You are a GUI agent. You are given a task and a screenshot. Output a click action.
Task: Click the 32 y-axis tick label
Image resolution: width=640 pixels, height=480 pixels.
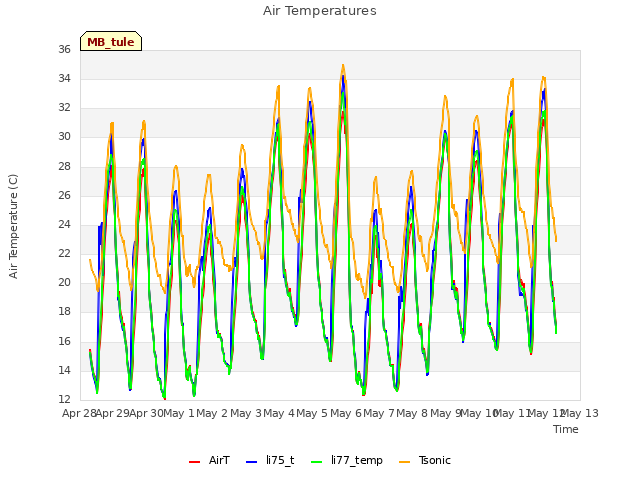click(64, 107)
